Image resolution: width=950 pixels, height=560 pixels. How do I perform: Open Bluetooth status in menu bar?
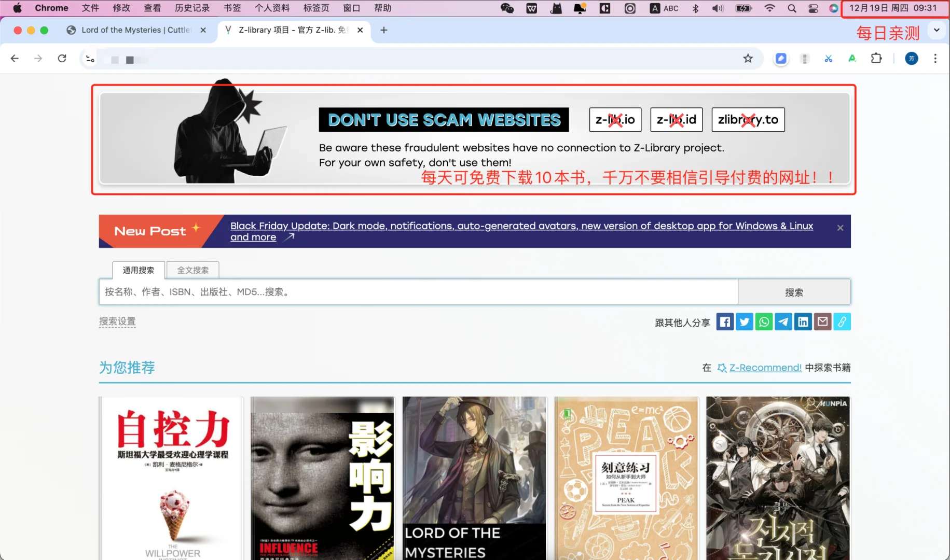click(x=696, y=8)
